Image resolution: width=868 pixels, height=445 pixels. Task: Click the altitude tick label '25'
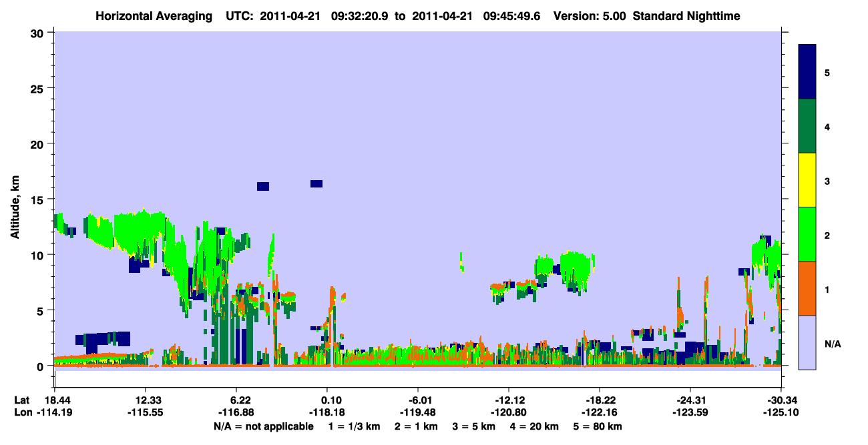(39, 88)
